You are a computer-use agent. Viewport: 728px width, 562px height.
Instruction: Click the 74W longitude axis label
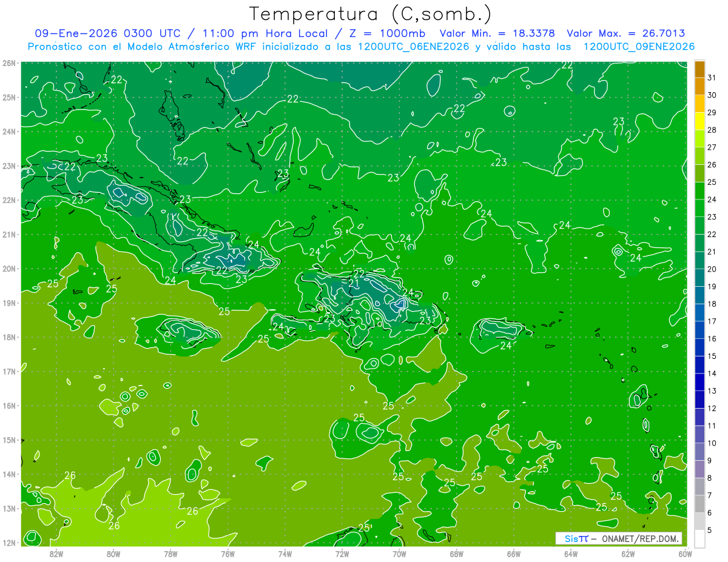pos(285,554)
